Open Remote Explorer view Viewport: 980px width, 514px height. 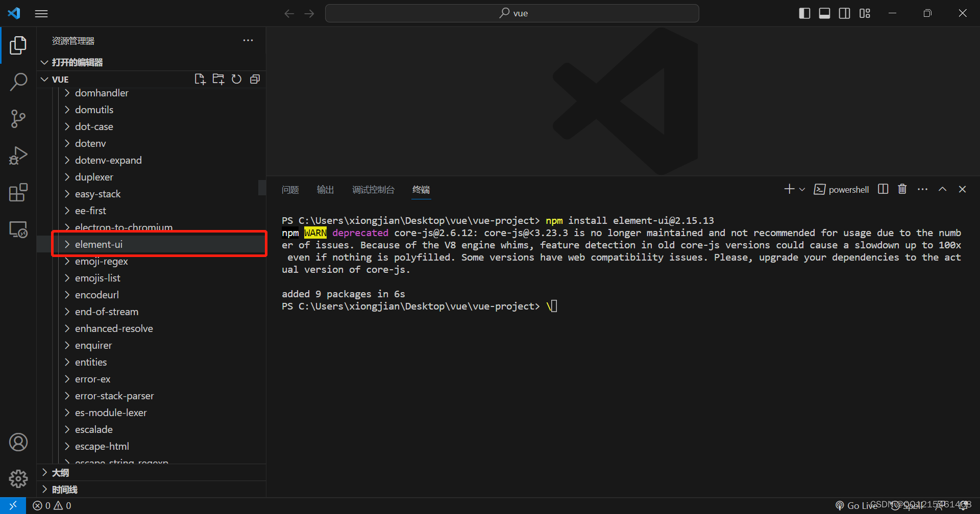click(18, 229)
